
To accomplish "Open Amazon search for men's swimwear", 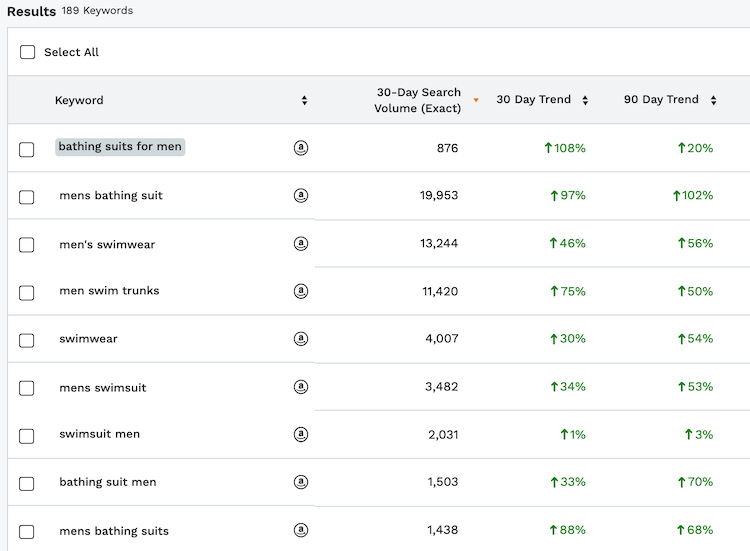I will (300, 243).
